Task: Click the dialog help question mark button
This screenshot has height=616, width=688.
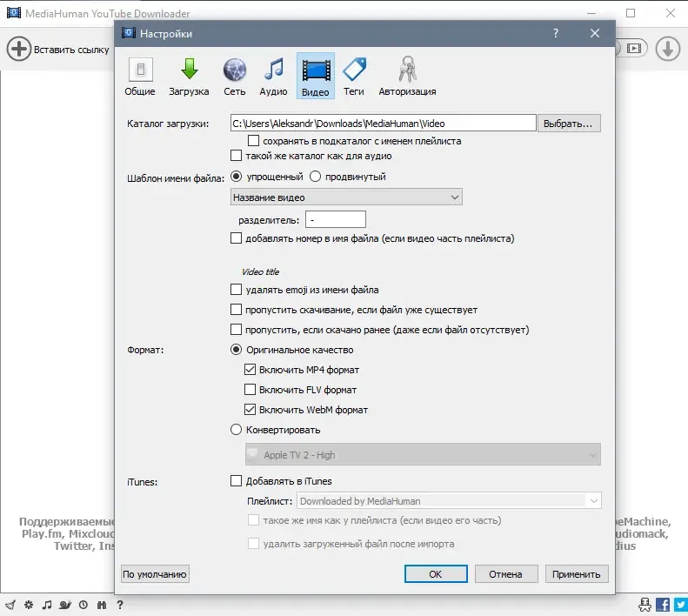Action: [556, 33]
